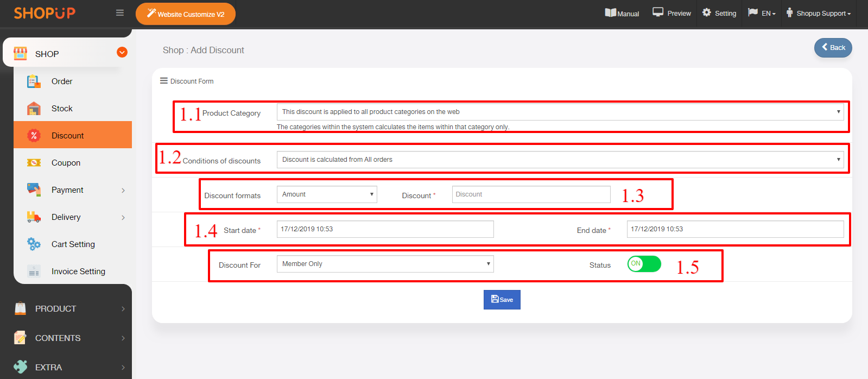Screen dimensions: 868x379
Task: Expand the PRODUCT section arrow
Action: pos(123,309)
